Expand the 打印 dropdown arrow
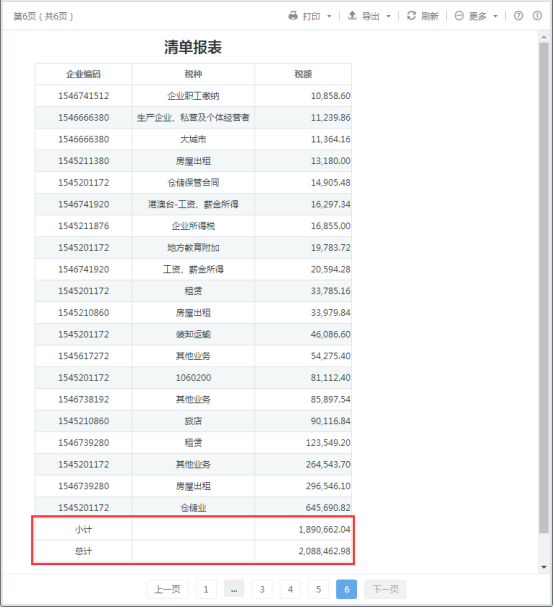The width and height of the screenshot is (554, 608). tap(329, 16)
